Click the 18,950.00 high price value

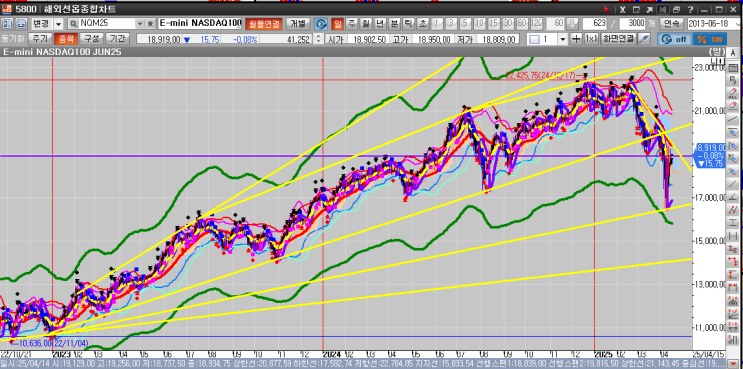click(x=434, y=39)
